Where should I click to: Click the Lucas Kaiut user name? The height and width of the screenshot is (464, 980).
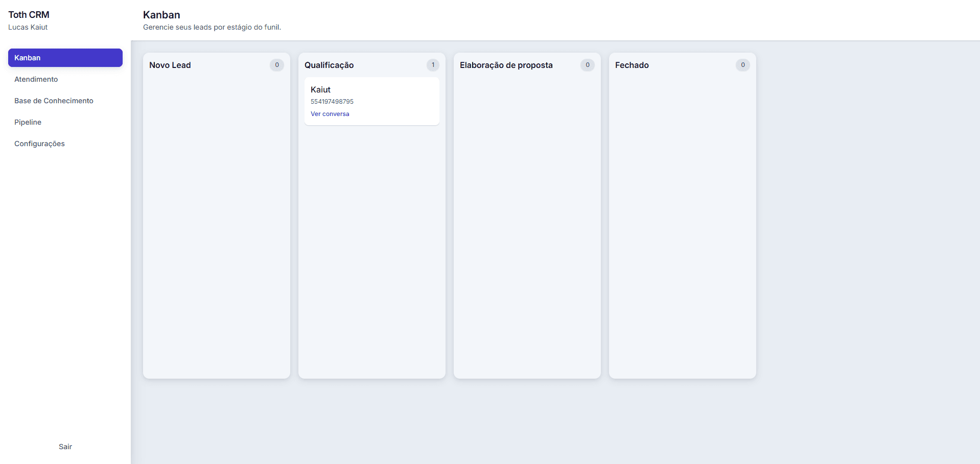[28, 27]
